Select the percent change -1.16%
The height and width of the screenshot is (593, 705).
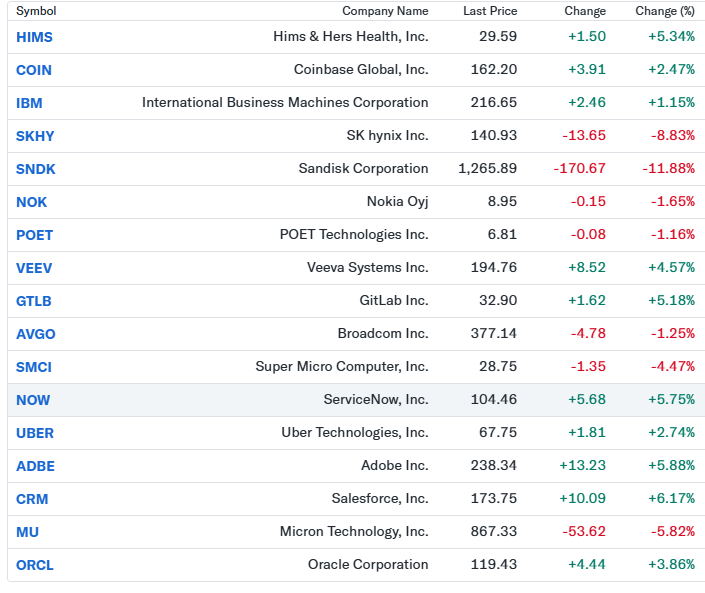pyautogui.click(x=673, y=234)
